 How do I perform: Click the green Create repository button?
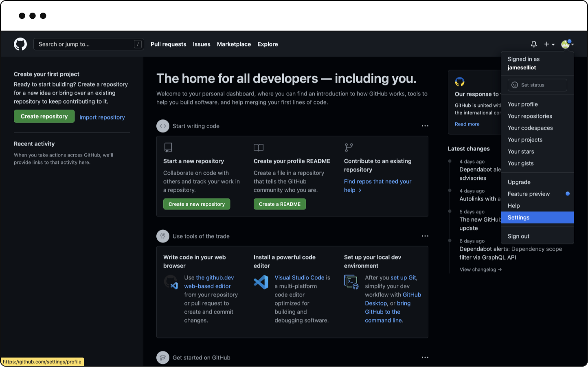[44, 116]
